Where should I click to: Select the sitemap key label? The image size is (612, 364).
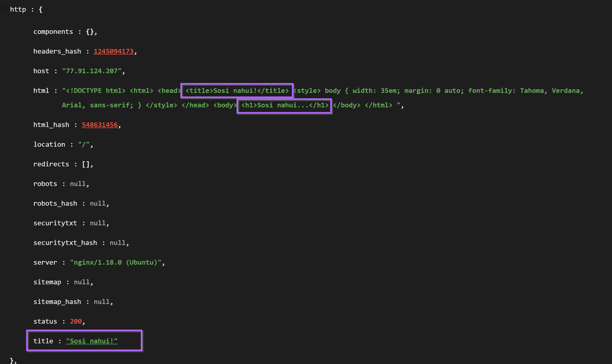click(47, 282)
